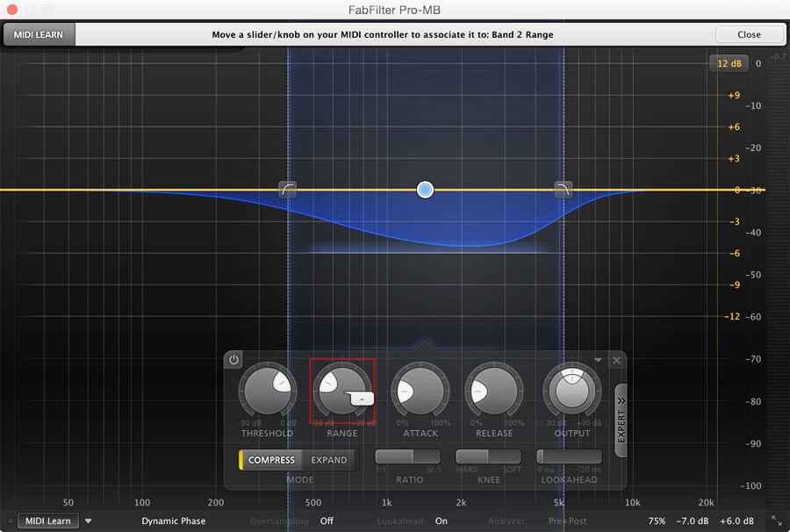Select COMPRESS mode
Image resolution: width=790 pixels, height=532 pixels.
point(271,460)
